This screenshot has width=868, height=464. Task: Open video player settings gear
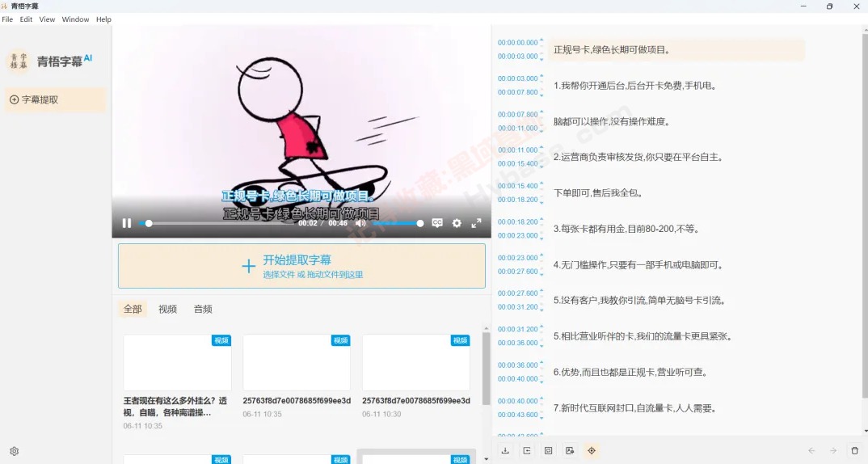pyautogui.click(x=457, y=223)
